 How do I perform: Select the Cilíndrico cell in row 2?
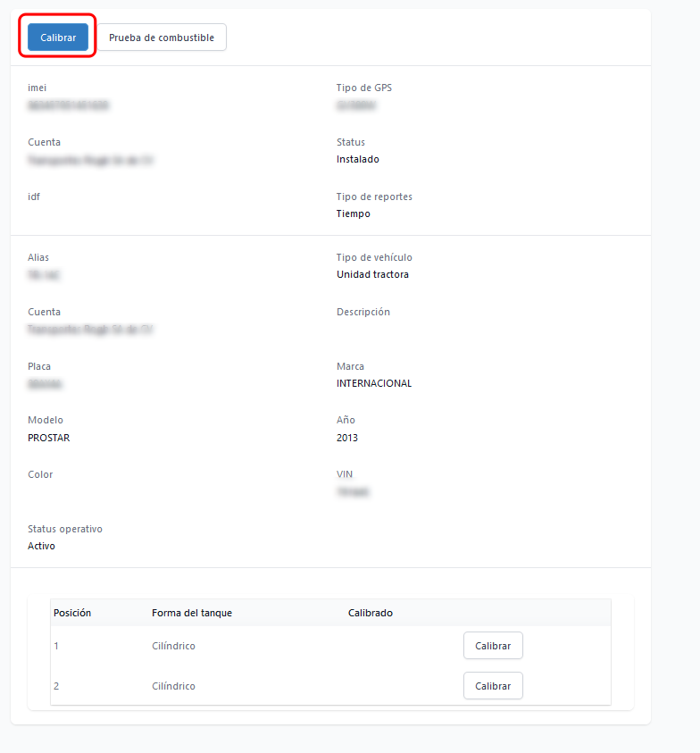pos(173,686)
